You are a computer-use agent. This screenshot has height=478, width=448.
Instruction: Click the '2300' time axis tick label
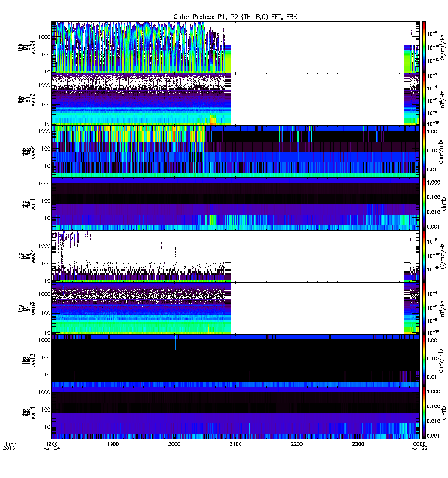pyautogui.click(x=358, y=444)
